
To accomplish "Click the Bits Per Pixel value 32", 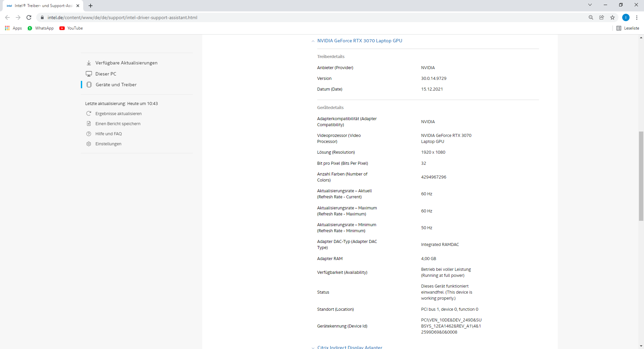I will tap(424, 163).
